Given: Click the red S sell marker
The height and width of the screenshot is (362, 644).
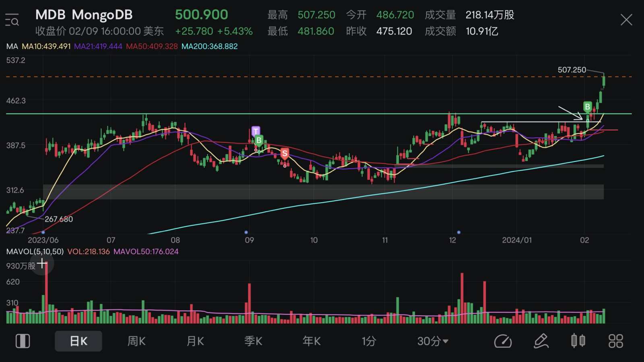Looking at the screenshot, I should tap(285, 153).
